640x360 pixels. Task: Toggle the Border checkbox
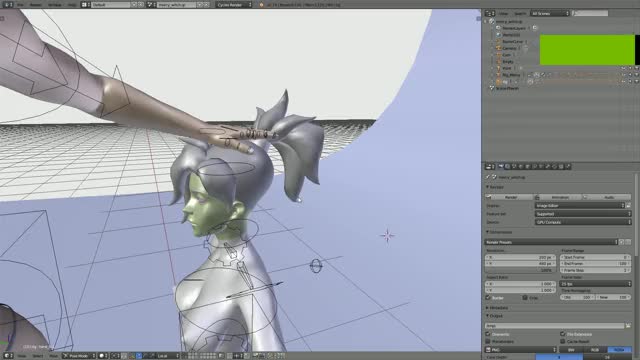pos(488,298)
